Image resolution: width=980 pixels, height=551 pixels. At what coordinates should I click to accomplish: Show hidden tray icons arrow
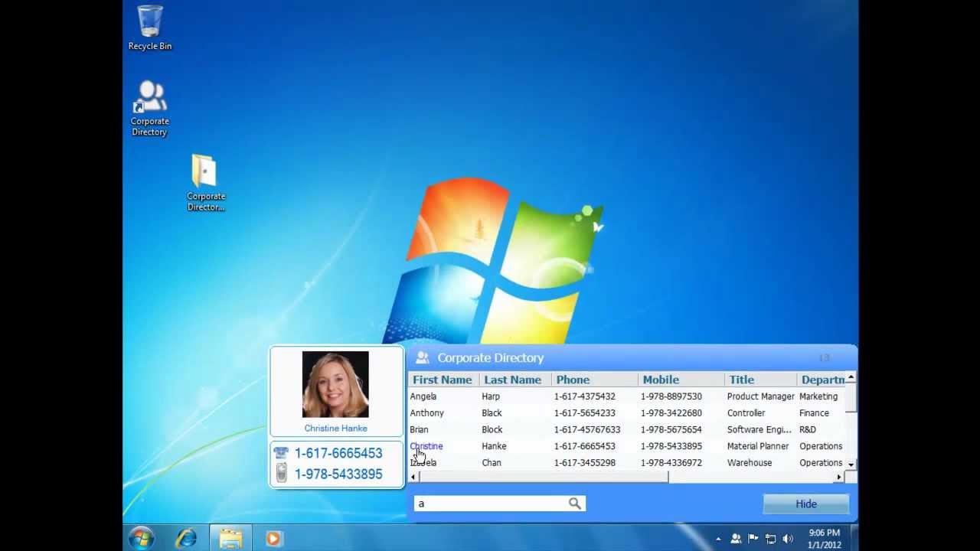pyautogui.click(x=718, y=539)
